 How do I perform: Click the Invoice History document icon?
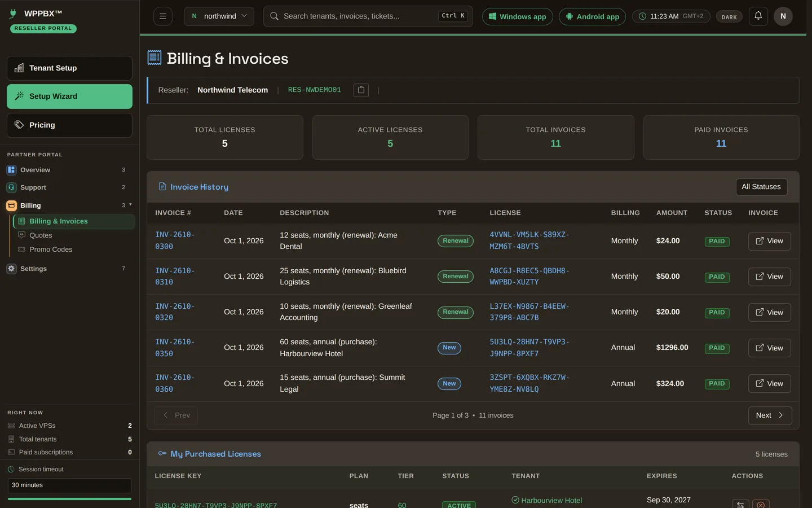[x=162, y=186]
